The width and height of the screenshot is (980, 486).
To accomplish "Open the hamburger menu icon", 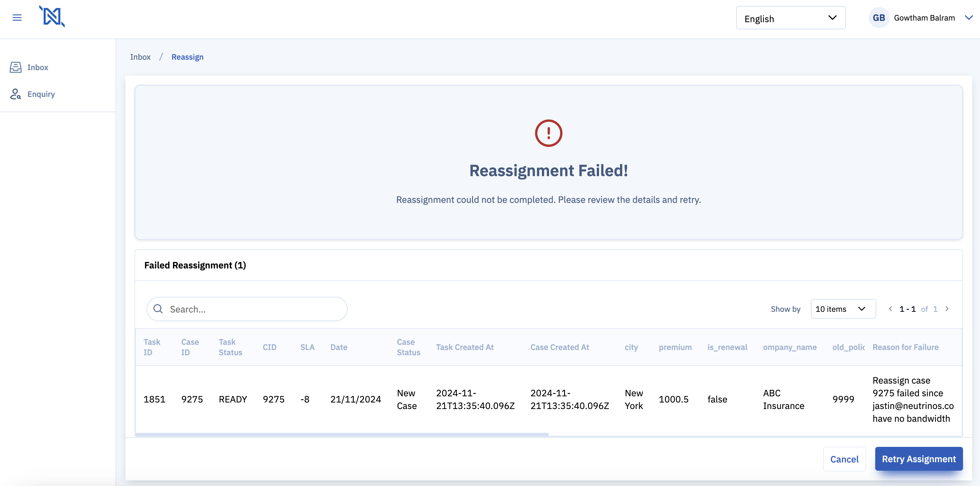I will click(x=17, y=18).
